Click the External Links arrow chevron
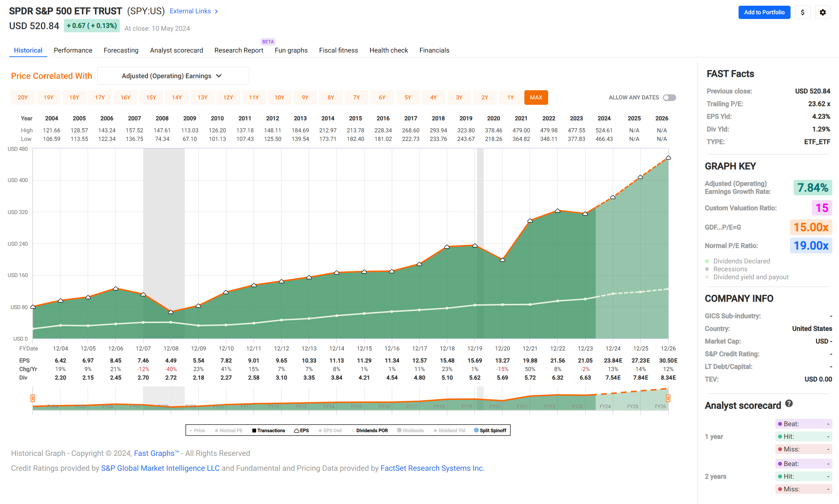 216,11
